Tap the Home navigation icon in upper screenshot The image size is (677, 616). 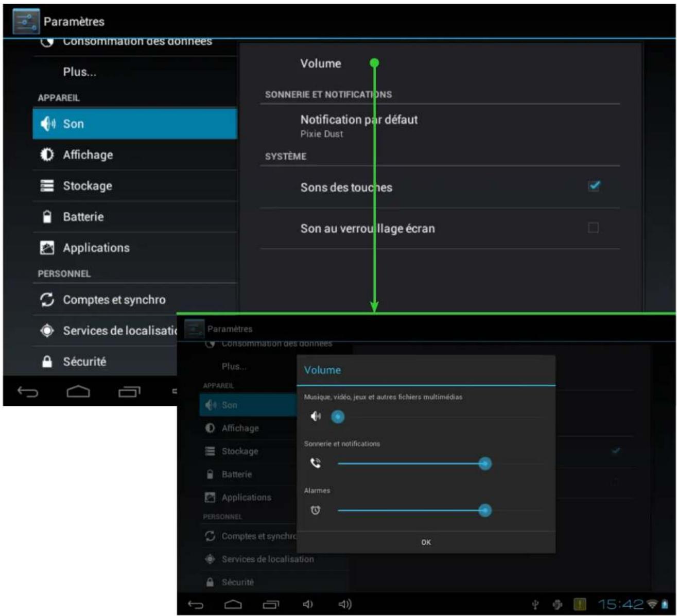78,392
